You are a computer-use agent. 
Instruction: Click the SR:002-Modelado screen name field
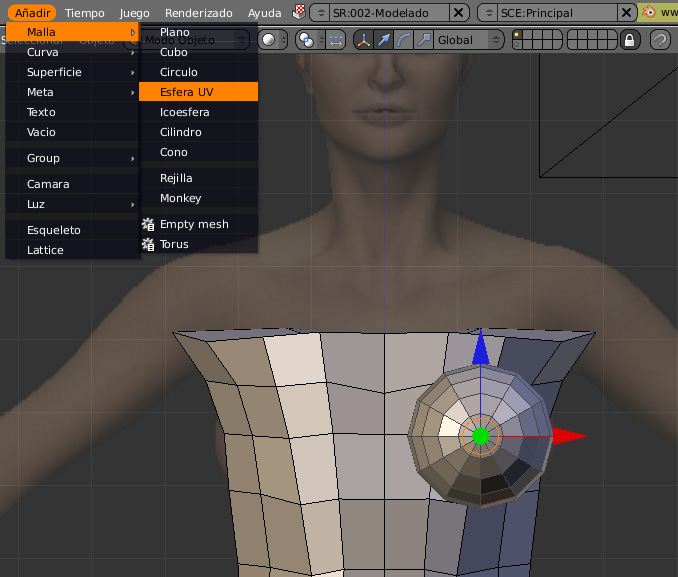click(390, 13)
